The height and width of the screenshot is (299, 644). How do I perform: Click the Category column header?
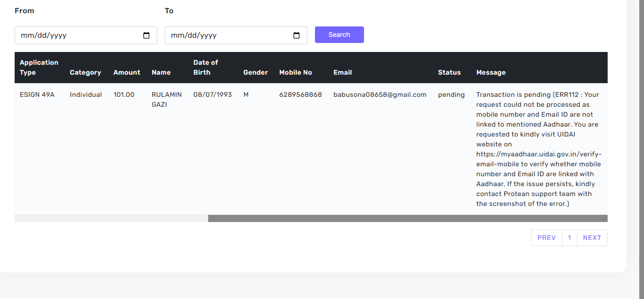[x=85, y=73]
